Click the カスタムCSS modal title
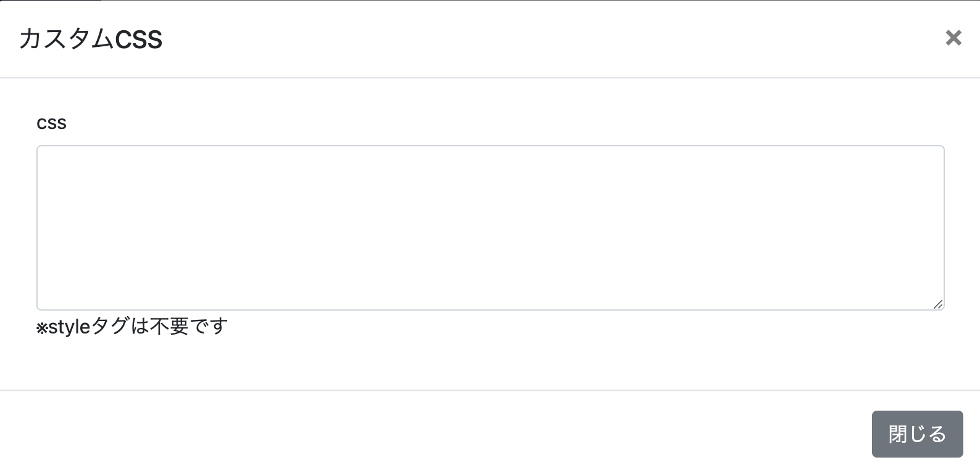 (91, 40)
